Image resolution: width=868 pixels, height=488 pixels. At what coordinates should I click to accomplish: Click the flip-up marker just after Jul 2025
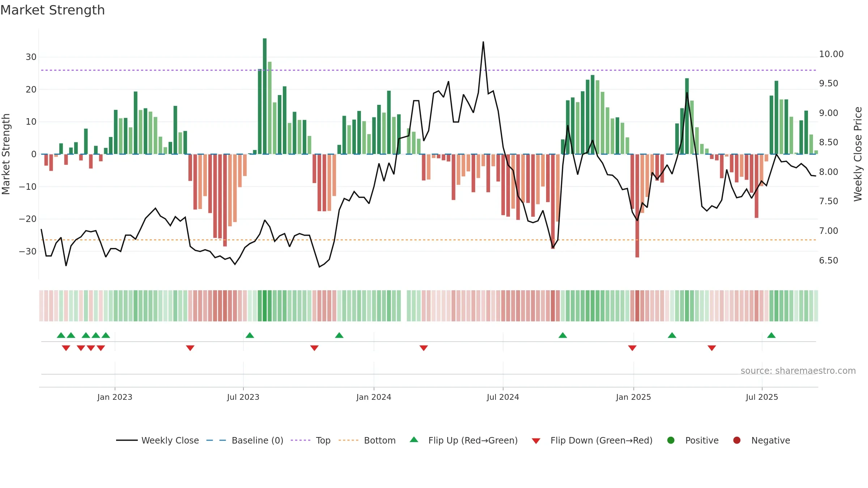[771, 335]
